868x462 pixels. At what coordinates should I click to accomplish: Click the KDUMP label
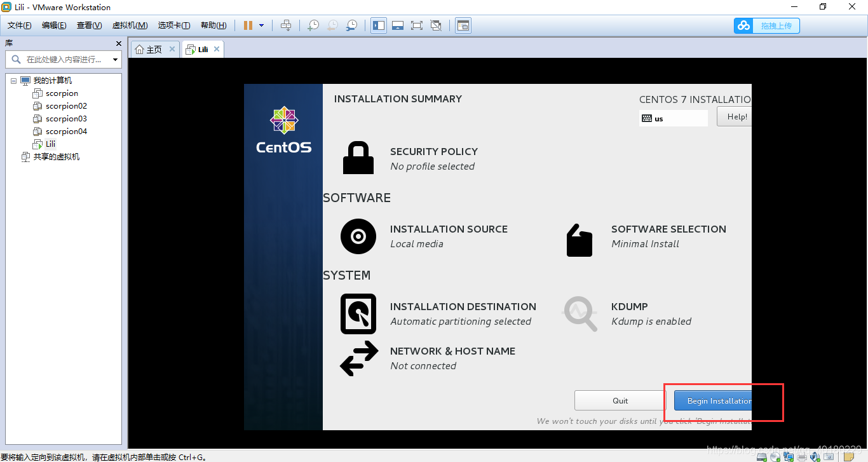(x=630, y=307)
